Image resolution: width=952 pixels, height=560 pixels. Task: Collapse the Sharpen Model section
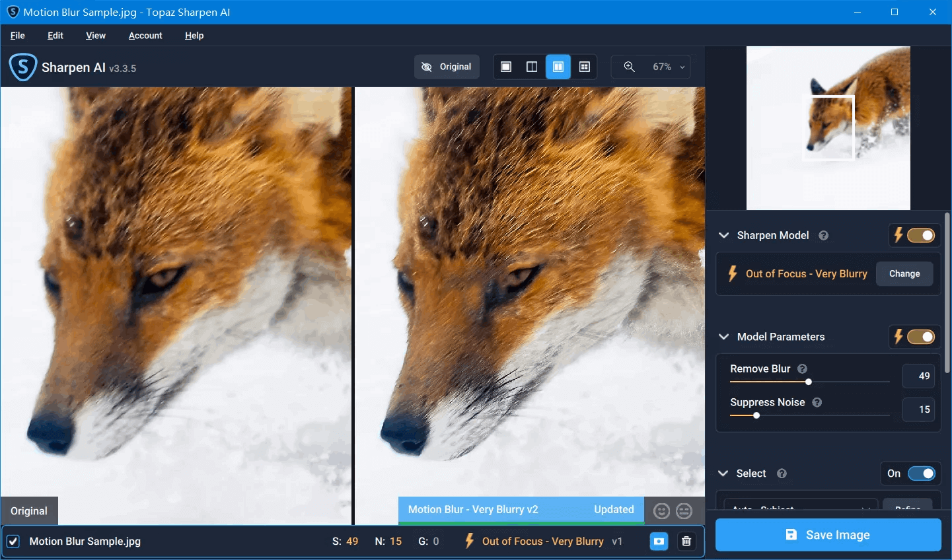(x=723, y=235)
